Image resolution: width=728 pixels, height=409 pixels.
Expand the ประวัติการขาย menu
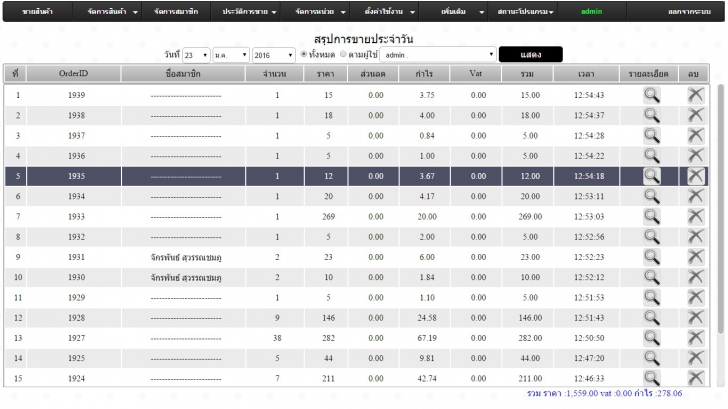click(x=245, y=12)
